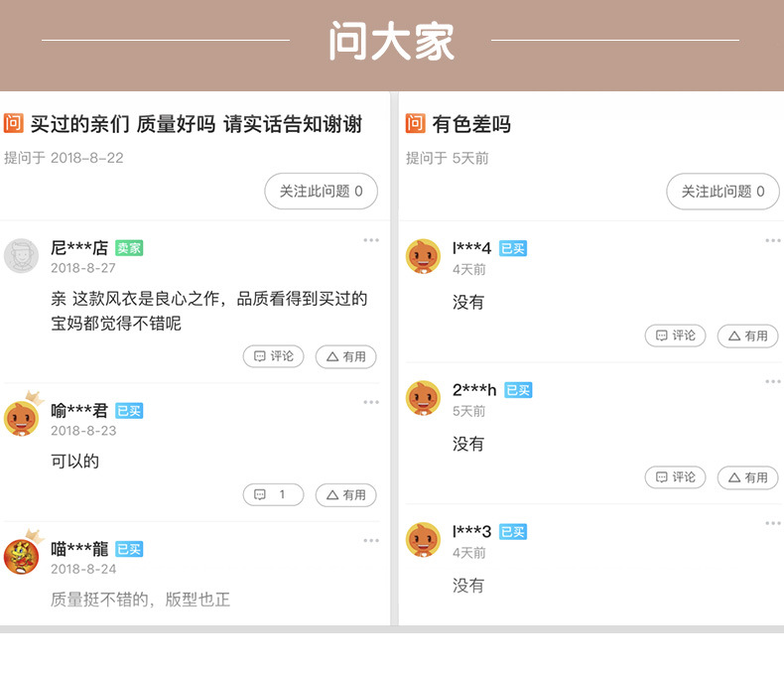Open 2***h user avatar
This screenshot has width=784, height=673.
423,398
